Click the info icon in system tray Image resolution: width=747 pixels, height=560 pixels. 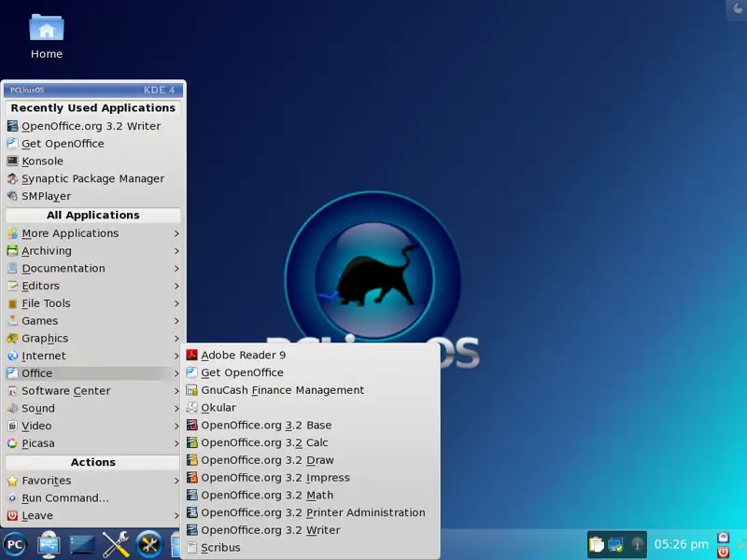coord(637,544)
